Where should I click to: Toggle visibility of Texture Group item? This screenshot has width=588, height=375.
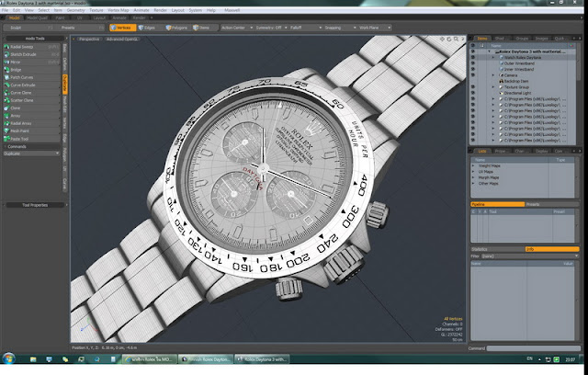click(472, 87)
